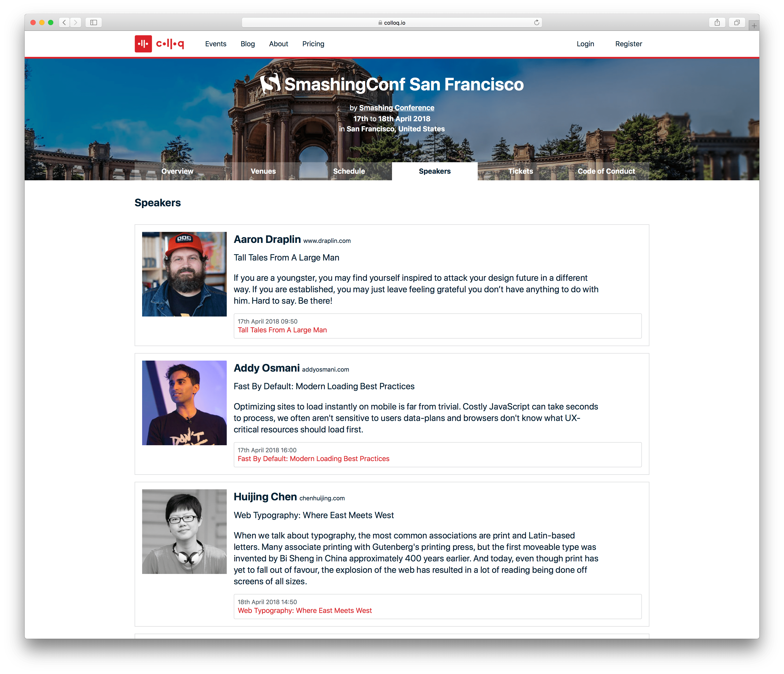
Task: Switch to the Code of Conduct tab
Action: (606, 171)
